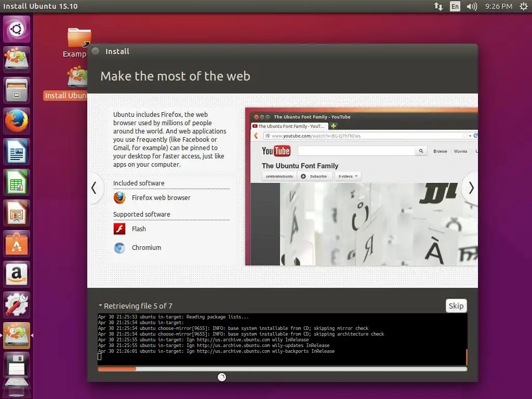Collapse the Retrieving file details expander
The height and width of the screenshot is (399, 532).
(100, 305)
